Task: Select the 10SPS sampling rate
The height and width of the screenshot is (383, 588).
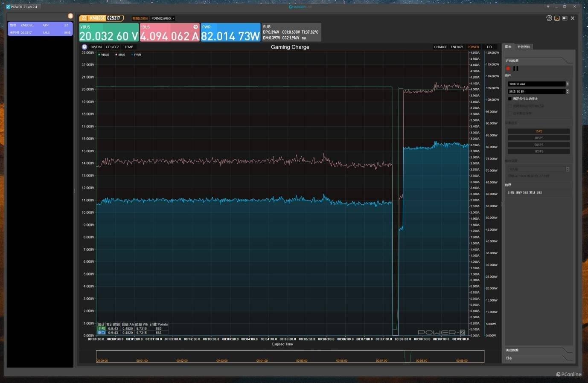Action: [x=539, y=138]
